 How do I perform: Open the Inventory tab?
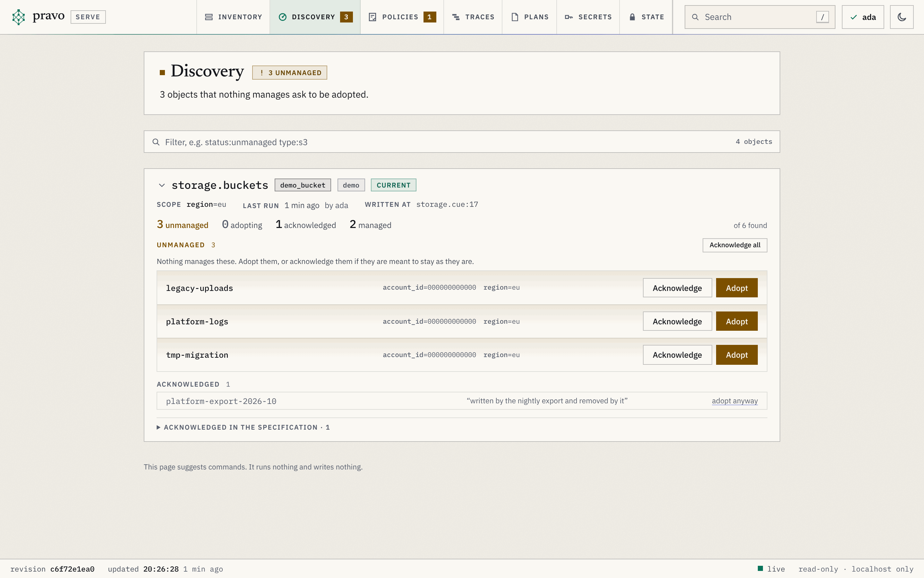(x=233, y=17)
